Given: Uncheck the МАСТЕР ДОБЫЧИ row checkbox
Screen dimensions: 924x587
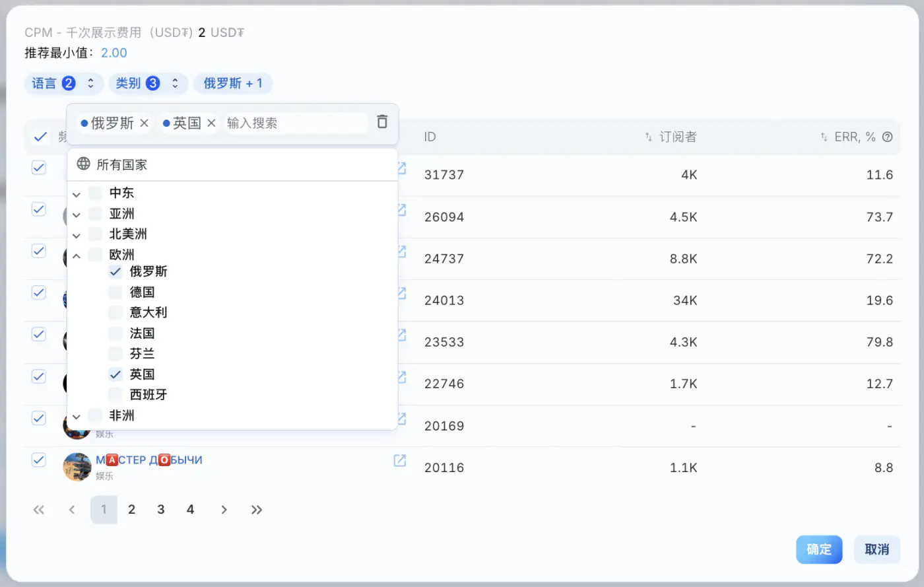Looking at the screenshot, I should point(39,460).
